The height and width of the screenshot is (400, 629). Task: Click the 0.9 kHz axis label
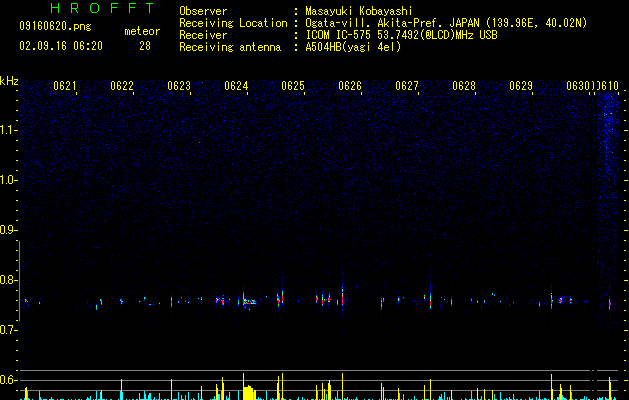(8, 230)
